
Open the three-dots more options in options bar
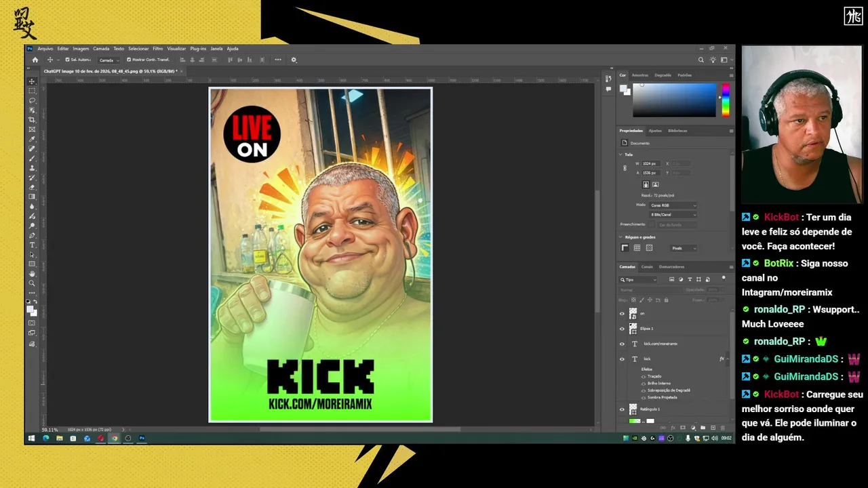click(x=278, y=60)
